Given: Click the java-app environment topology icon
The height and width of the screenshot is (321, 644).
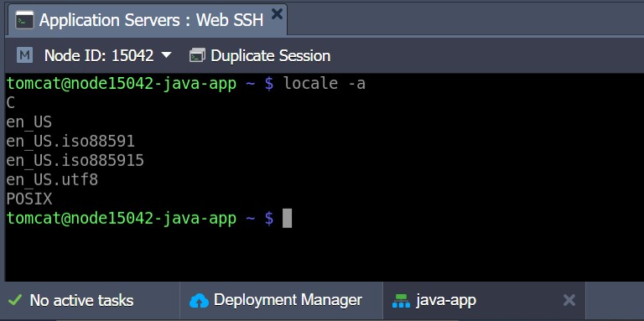Looking at the screenshot, I should click(x=401, y=301).
